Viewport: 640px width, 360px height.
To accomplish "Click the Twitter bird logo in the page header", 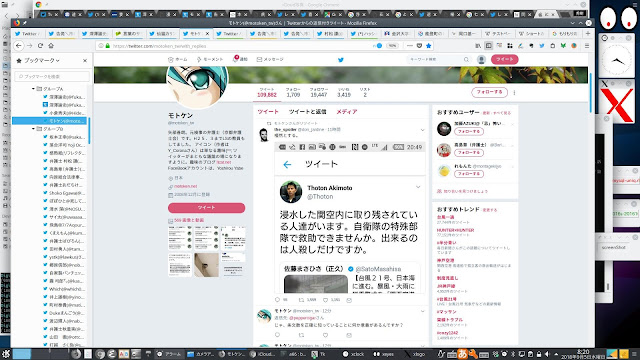I will point(341,60).
